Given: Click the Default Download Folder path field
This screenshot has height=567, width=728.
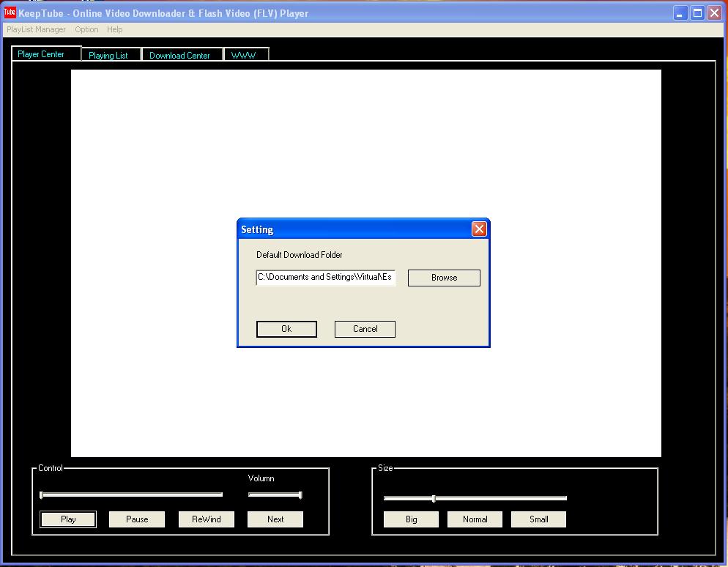Looking at the screenshot, I should 325,277.
